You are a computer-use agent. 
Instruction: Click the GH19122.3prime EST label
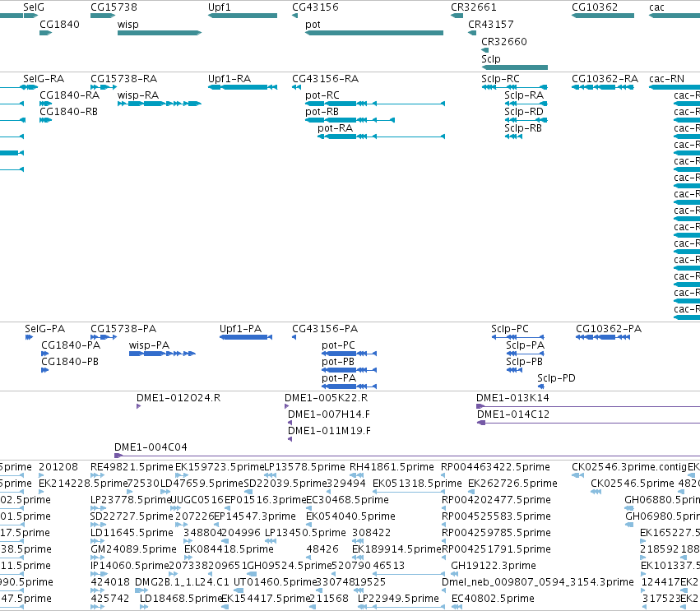click(494, 566)
